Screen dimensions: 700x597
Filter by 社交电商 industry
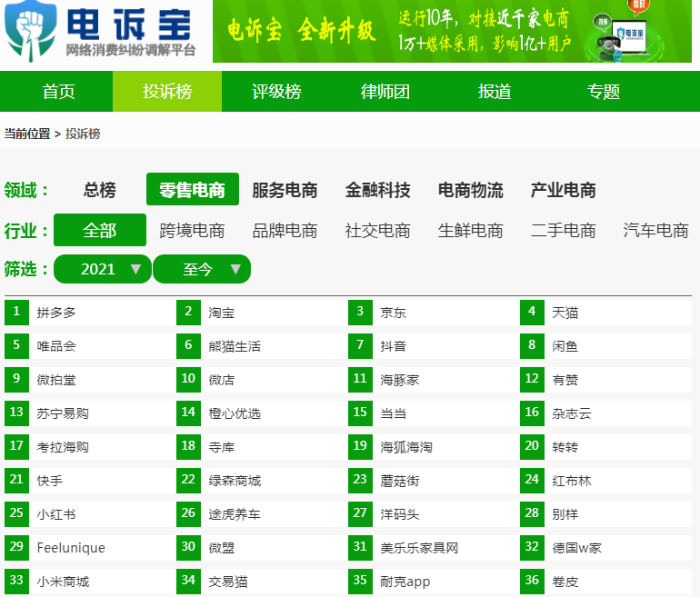coord(377,231)
